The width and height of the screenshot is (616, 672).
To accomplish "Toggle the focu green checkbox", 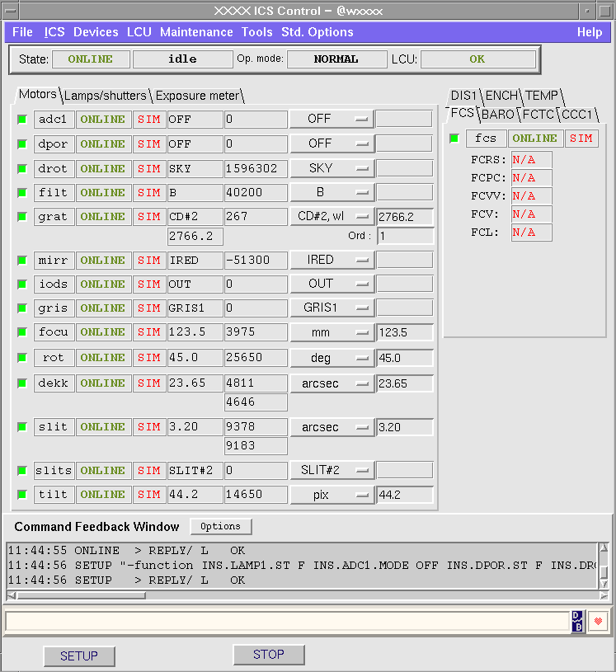I will click(22, 332).
